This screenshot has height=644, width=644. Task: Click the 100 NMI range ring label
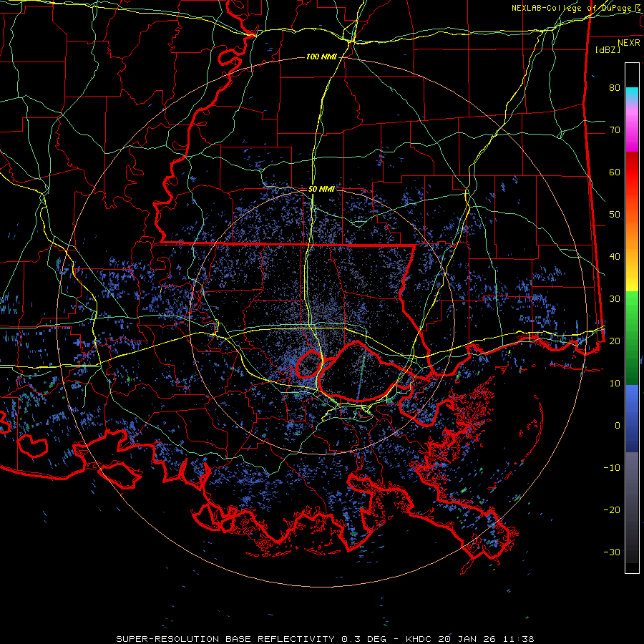click(x=321, y=57)
